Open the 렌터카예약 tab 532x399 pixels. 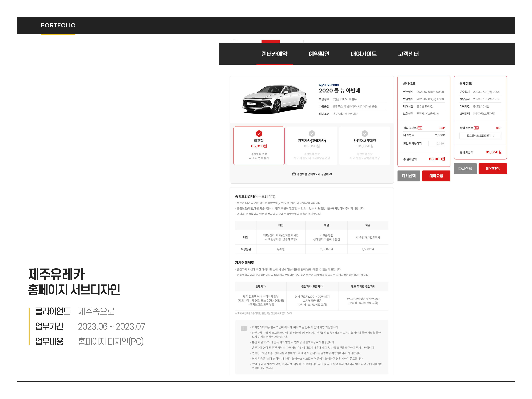[x=274, y=54]
